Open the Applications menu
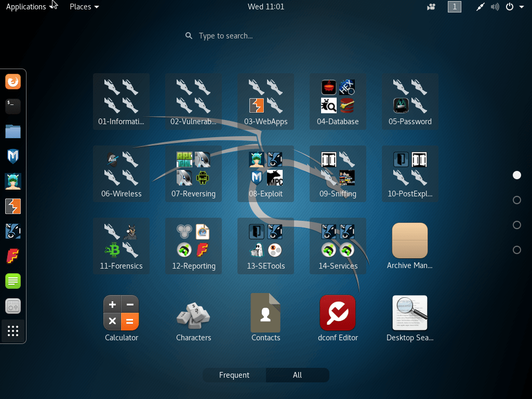Screen dimensions: 532x399 tap(29, 6)
